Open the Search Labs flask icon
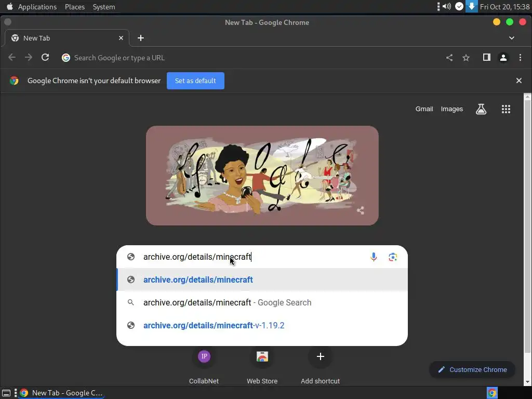 click(481, 109)
